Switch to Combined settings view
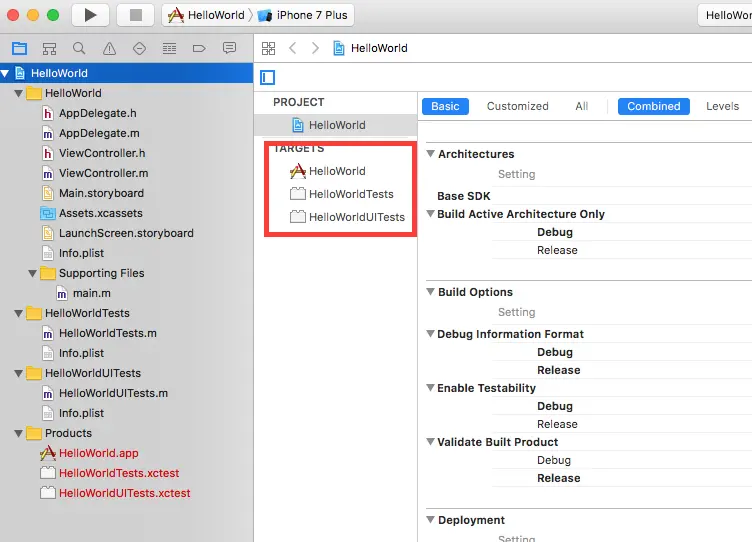752x542 pixels. 654,106
